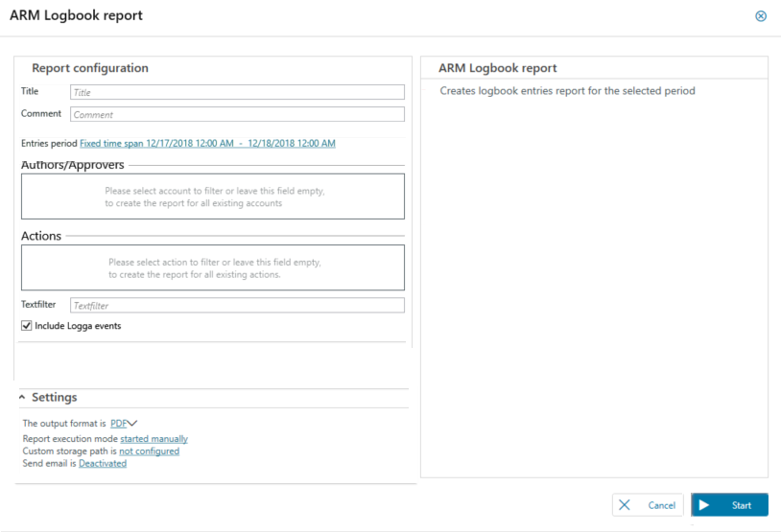Viewport: 781px width, 532px height.
Task: Click into the Title input field
Action: [x=237, y=92]
